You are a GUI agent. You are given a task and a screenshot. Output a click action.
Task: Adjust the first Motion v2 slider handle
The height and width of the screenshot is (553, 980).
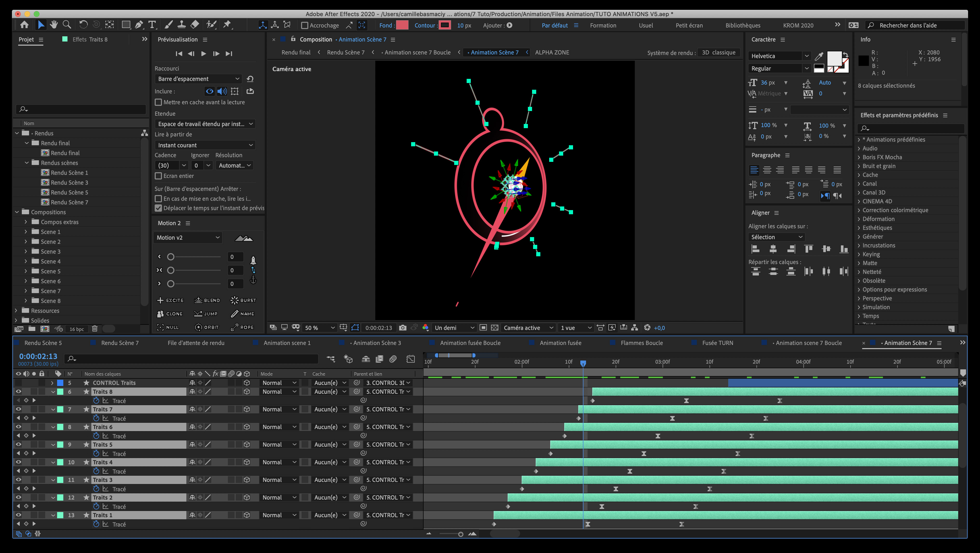[171, 257]
